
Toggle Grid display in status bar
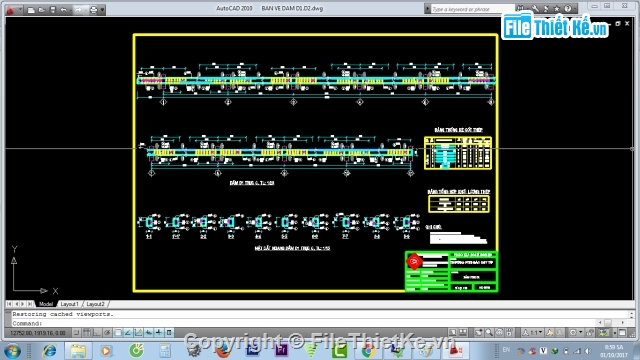point(87,333)
